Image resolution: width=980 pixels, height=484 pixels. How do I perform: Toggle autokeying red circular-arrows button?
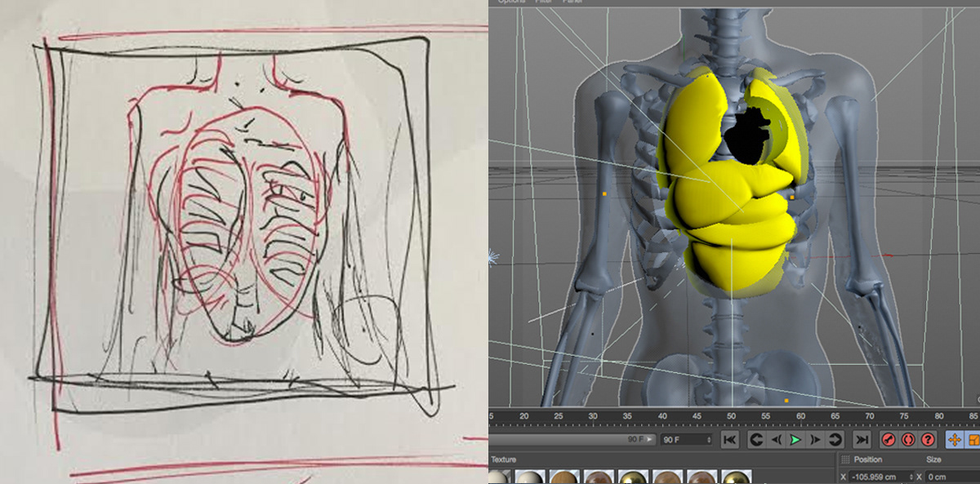click(x=908, y=440)
